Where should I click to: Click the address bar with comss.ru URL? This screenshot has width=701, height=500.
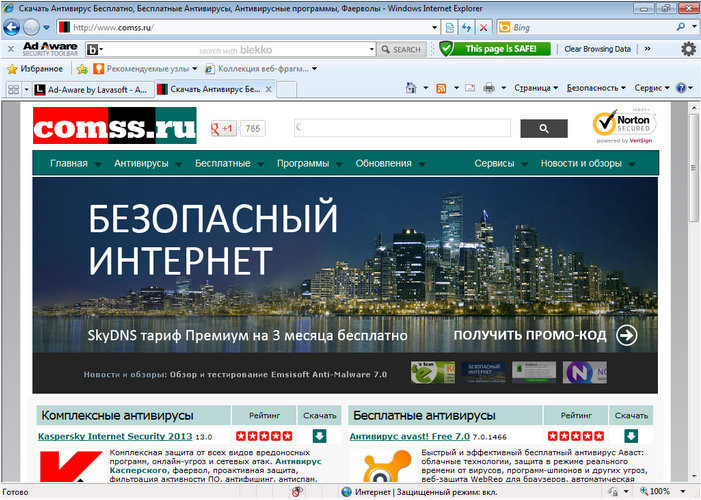pyautogui.click(x=248, y=28)
